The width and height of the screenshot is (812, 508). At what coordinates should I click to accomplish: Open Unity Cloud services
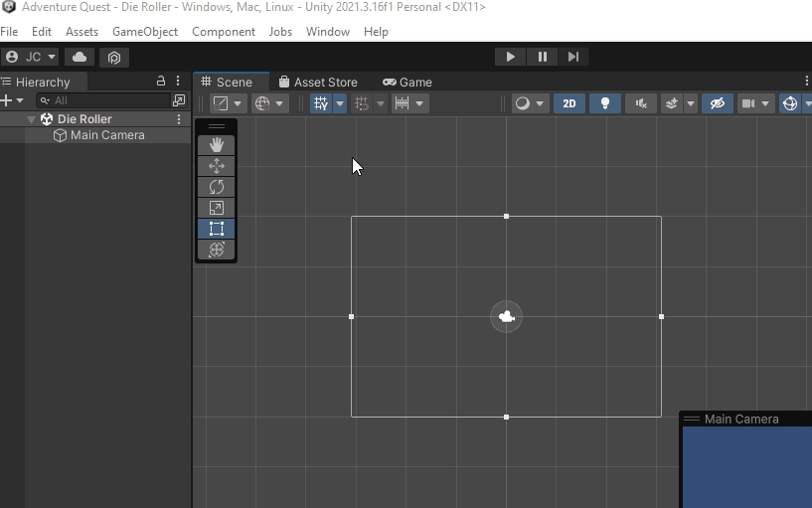(x=80, y=57)
